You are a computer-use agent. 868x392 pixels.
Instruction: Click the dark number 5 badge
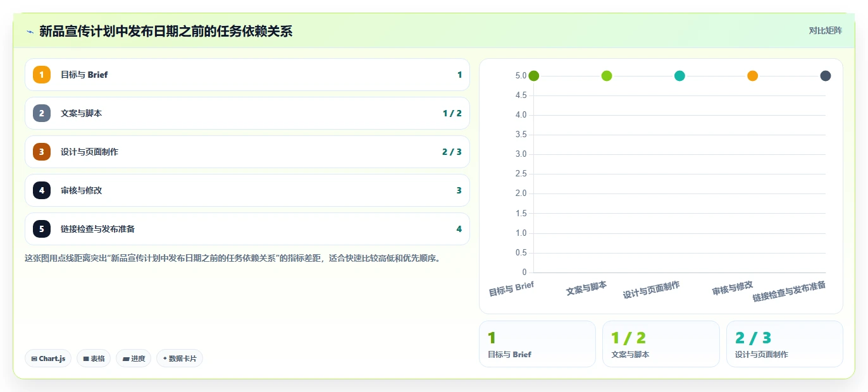(42, 229)
